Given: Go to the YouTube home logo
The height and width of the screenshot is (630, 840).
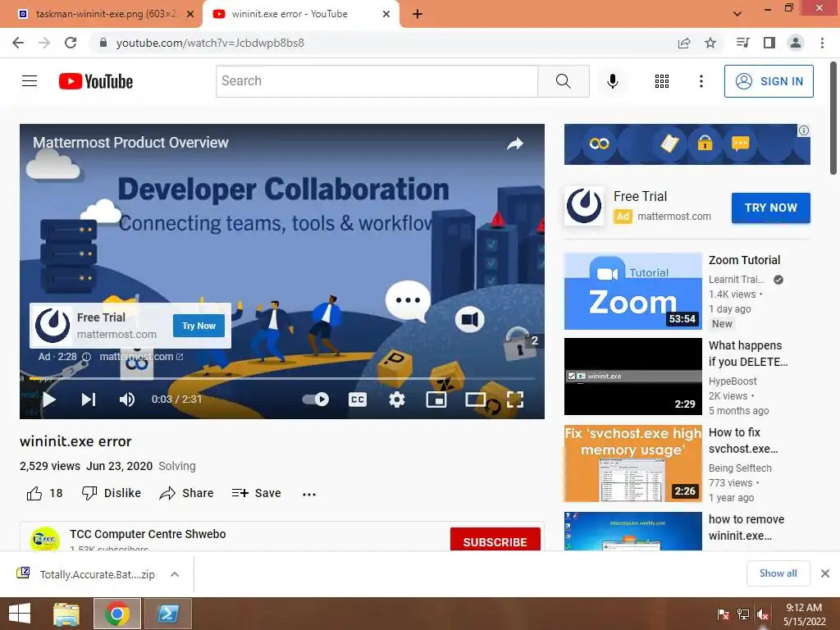Looking at the screenshot, I should coord(96,81).
